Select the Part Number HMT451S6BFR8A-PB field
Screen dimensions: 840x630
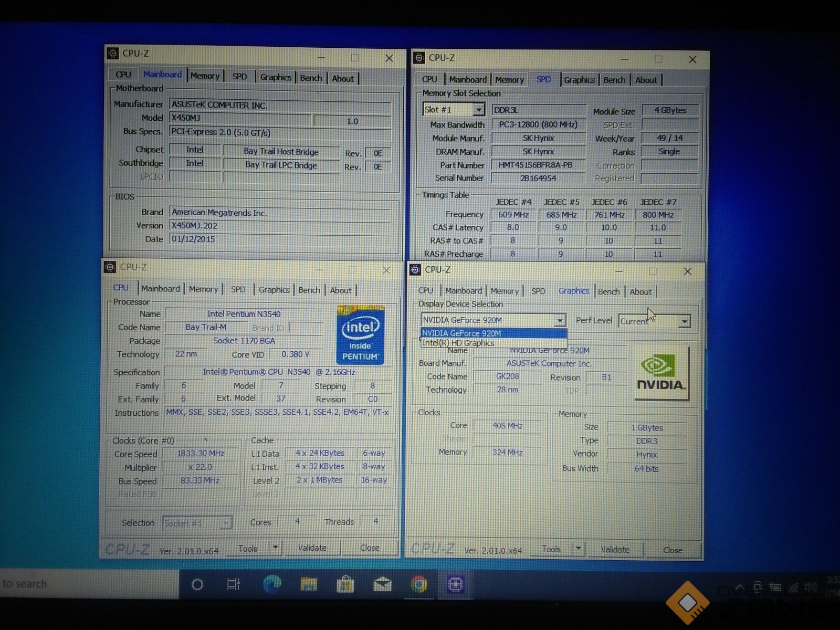click(x=539, y=165)
